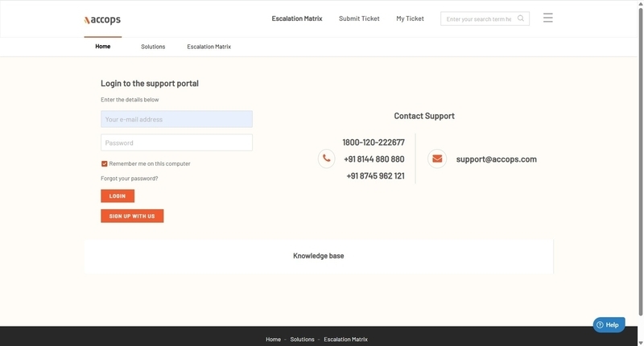Screen dimensions: 644x346
Task: Click the scrollbar down arrow
Action: click(x=640, y=343)
